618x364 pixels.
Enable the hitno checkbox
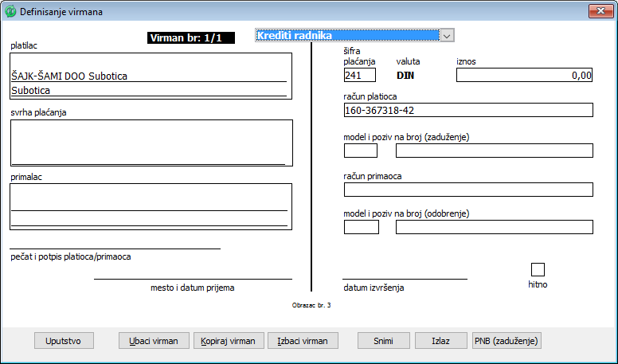tap(538, 269)
